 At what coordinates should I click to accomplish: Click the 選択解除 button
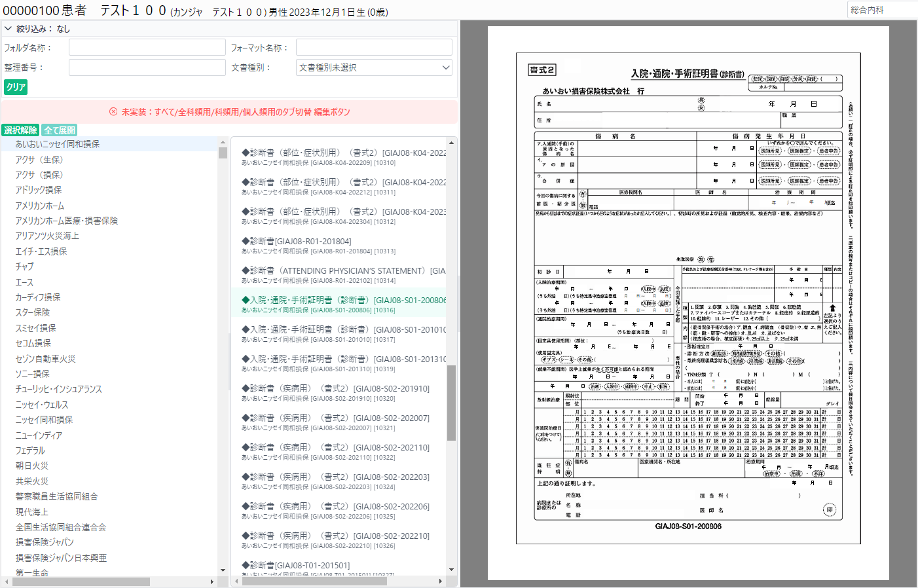(20, 130)
